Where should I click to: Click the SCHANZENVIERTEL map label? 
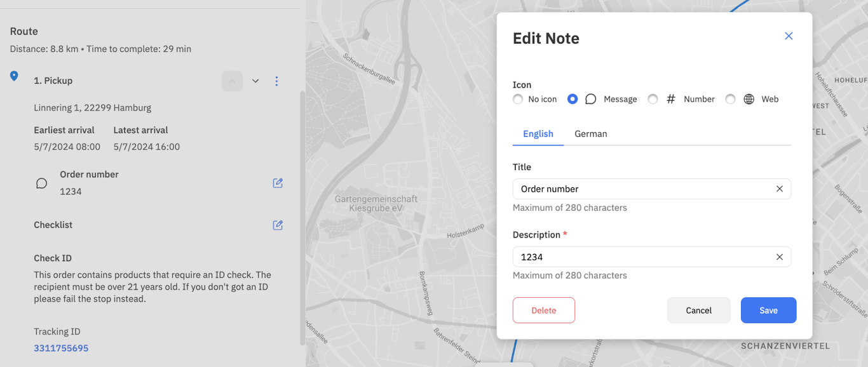785,346
